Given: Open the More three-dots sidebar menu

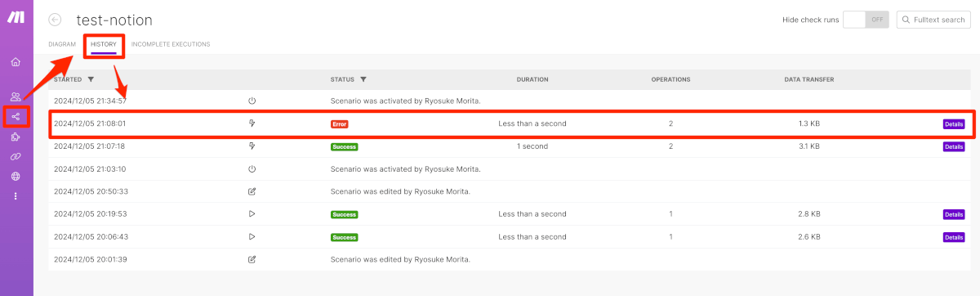Looking at the screenshot, I should [x=16, y=195].
